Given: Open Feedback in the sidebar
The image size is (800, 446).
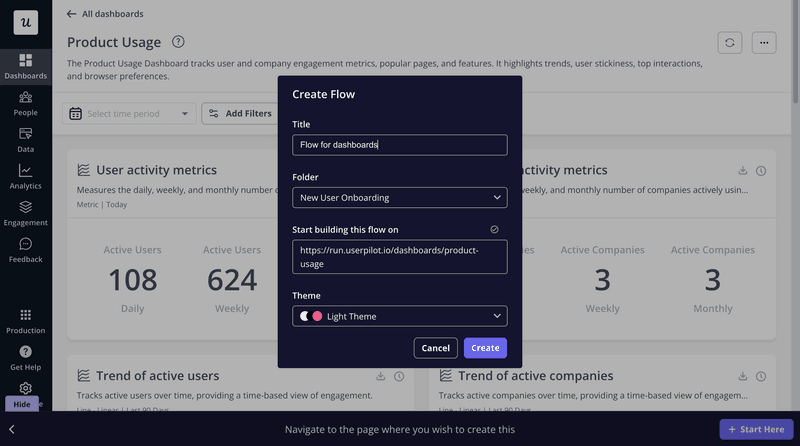Looking at the screenshot, I should tap(25, 249).
